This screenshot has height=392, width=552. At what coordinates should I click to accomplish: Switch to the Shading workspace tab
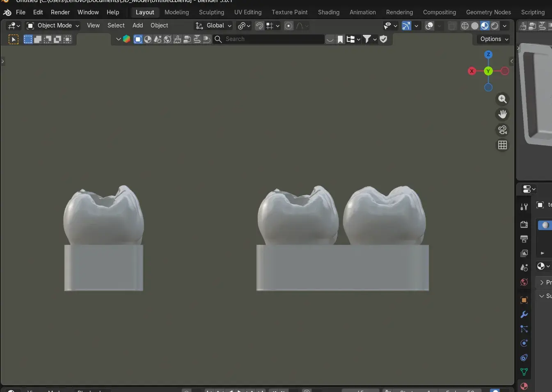(329, 12)
